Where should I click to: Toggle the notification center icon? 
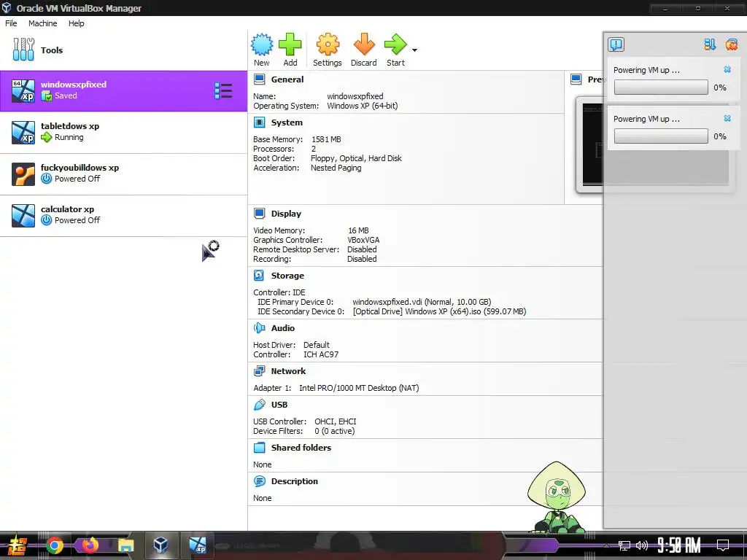[616, 44]
